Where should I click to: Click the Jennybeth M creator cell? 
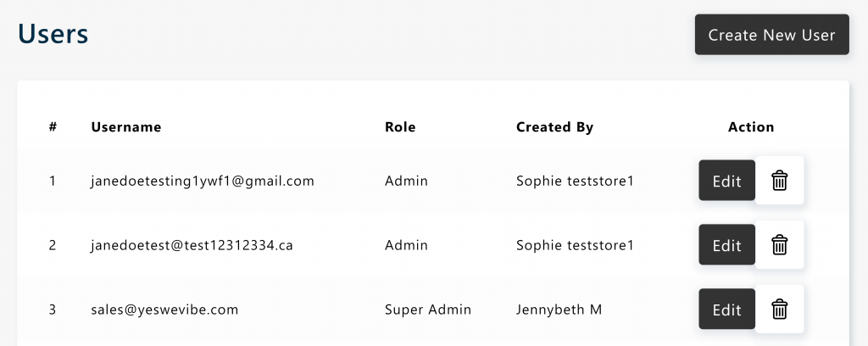pos(559,310)
